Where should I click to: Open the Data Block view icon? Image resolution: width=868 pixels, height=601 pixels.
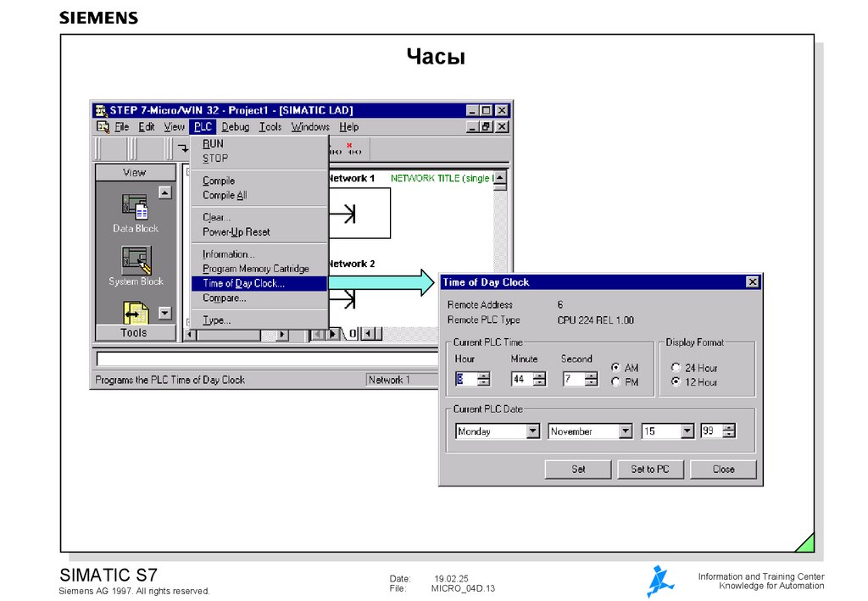(x=135, y=207)
